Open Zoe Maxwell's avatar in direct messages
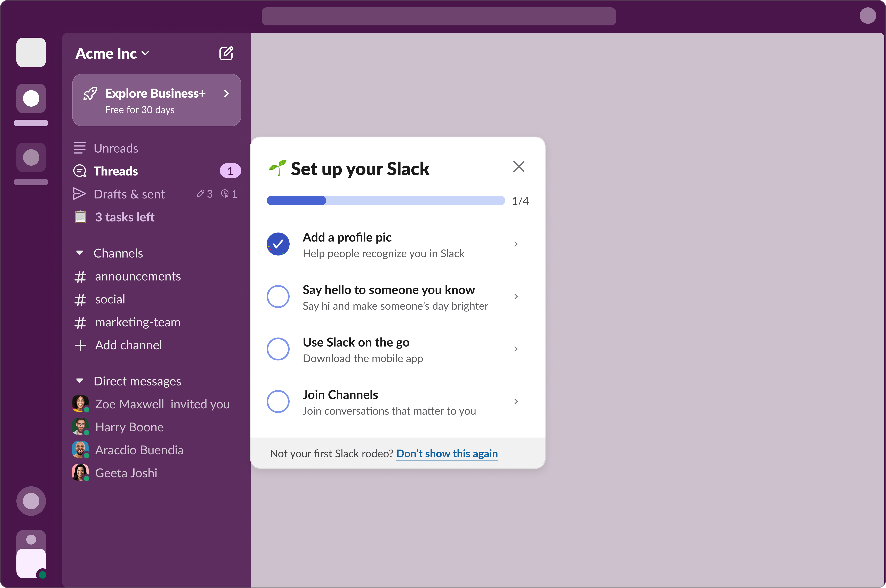 coord(80,403)
